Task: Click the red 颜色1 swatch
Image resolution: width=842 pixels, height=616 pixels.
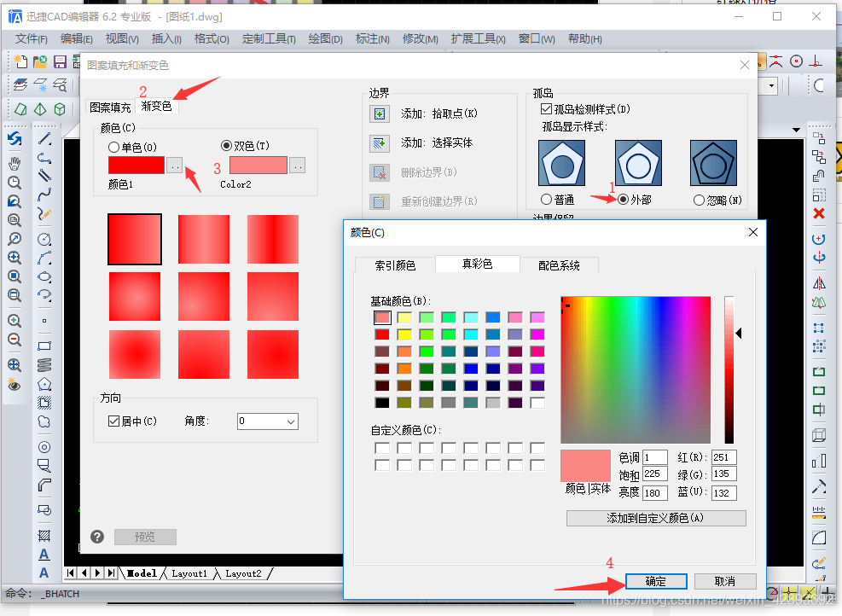Action: (136, 166)
